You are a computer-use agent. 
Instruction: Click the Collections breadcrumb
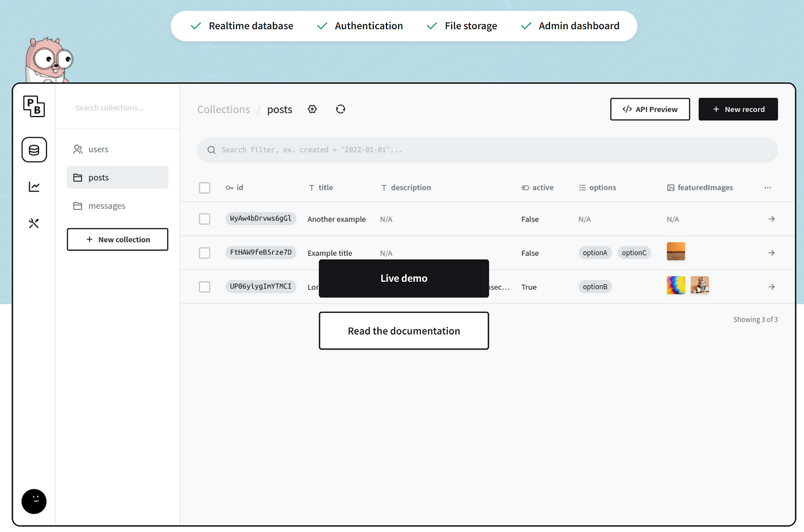(223, 109)
